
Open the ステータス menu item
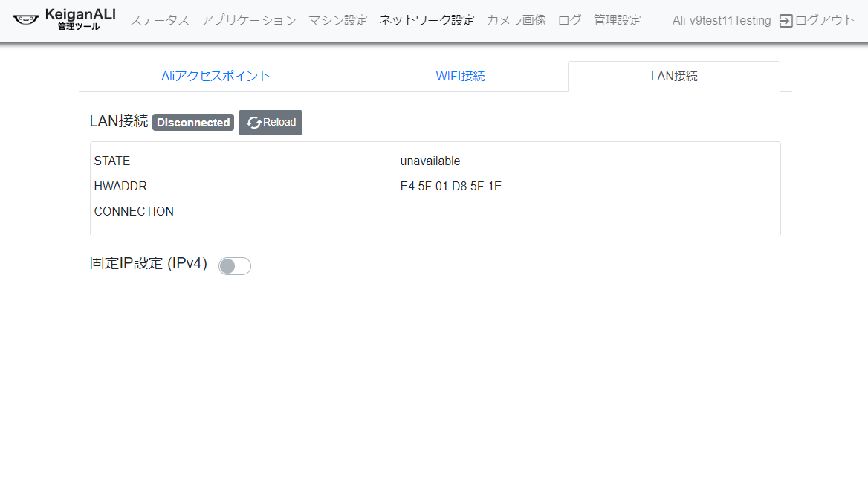pyautogui.click(x=160, y=20)
